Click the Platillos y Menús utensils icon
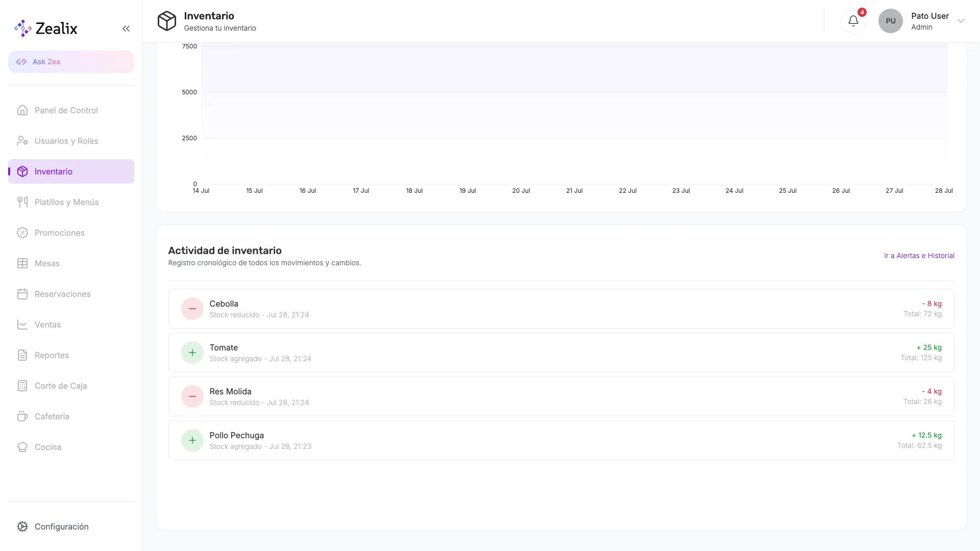 pos(22,202)
